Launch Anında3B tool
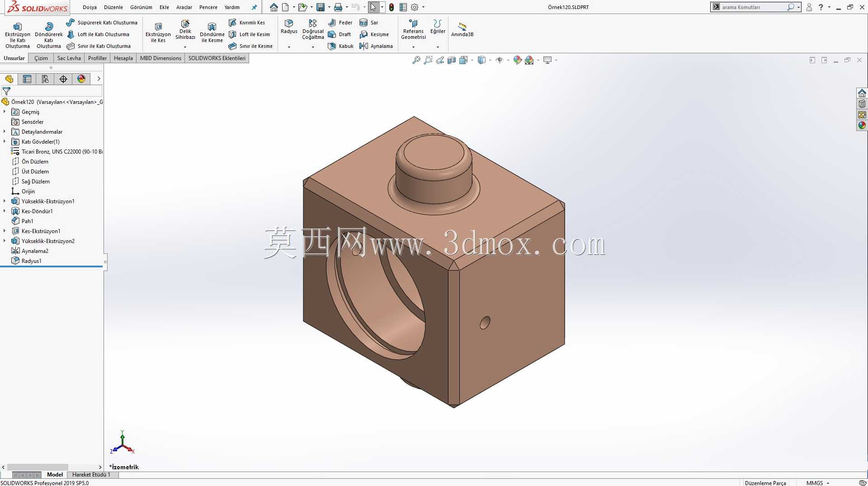Screen dimensions: 868x486 coord(462,29)
